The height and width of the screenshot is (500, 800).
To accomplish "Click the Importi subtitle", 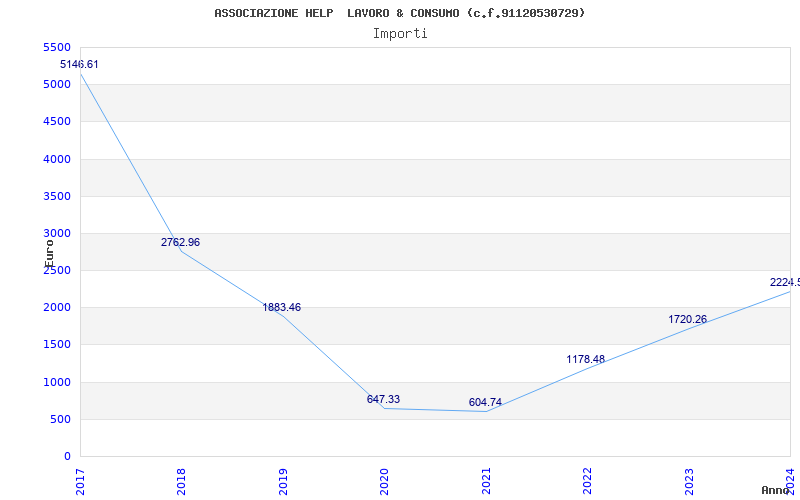I will (400, 34).
